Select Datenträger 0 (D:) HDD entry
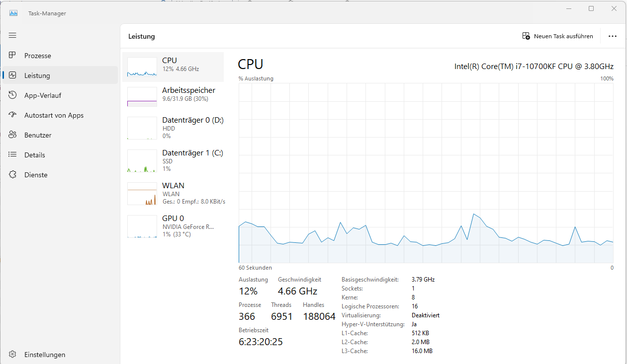The width and height of the screenshot is (627, 364). (174, 128)
